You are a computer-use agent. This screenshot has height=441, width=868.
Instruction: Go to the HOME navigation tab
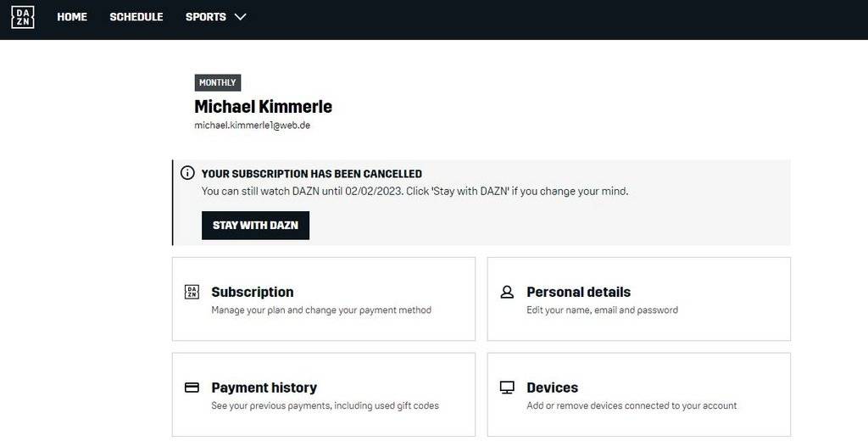tap(72, 17)
